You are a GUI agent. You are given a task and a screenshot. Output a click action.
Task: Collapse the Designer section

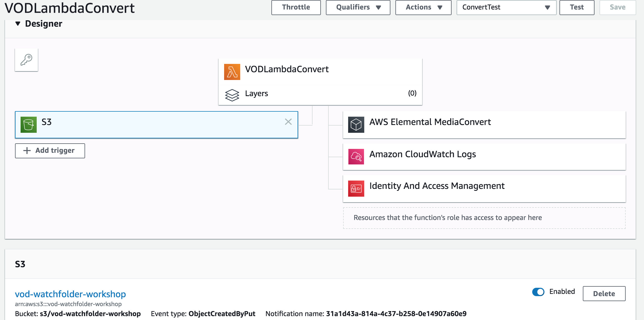(18, 24)
